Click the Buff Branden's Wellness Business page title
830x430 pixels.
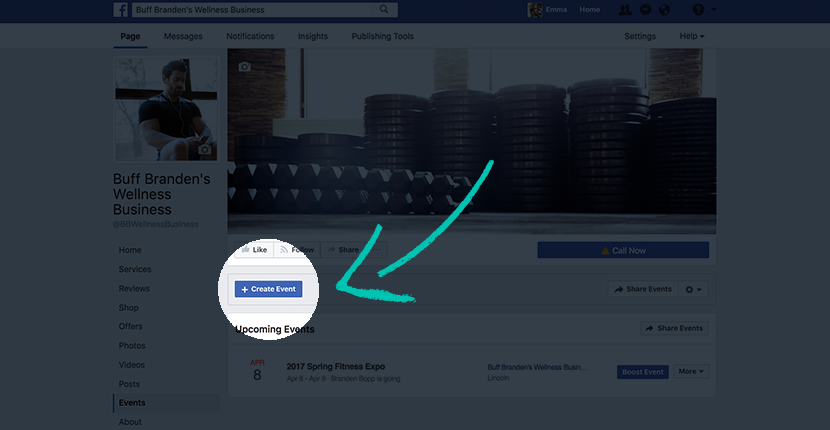(x=161, y=194)
